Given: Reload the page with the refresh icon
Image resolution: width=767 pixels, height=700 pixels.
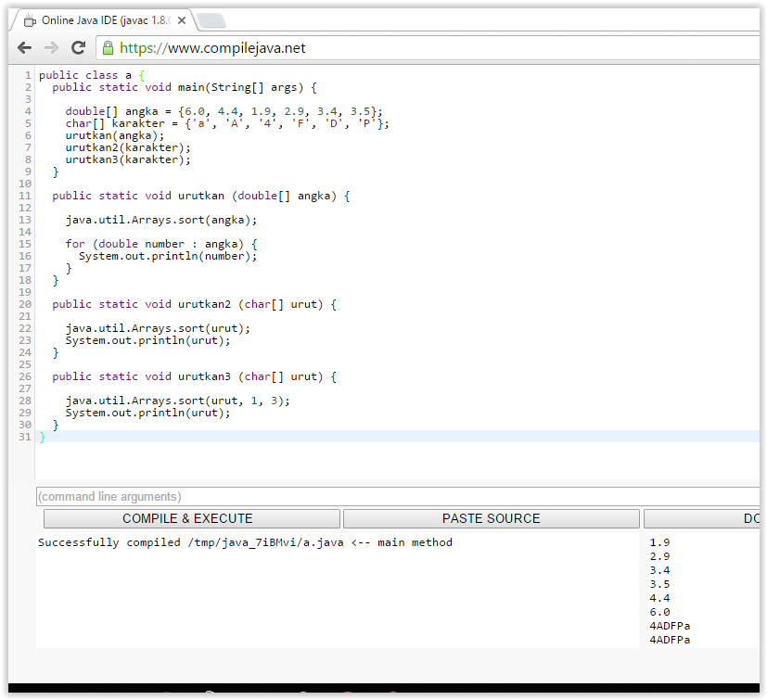Looking at the screenshot, I should 78,48.
